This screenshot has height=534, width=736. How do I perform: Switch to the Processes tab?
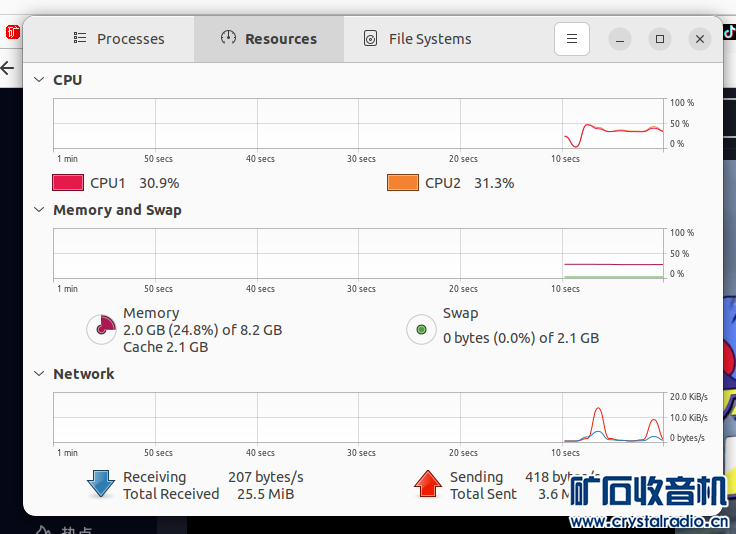118,39
